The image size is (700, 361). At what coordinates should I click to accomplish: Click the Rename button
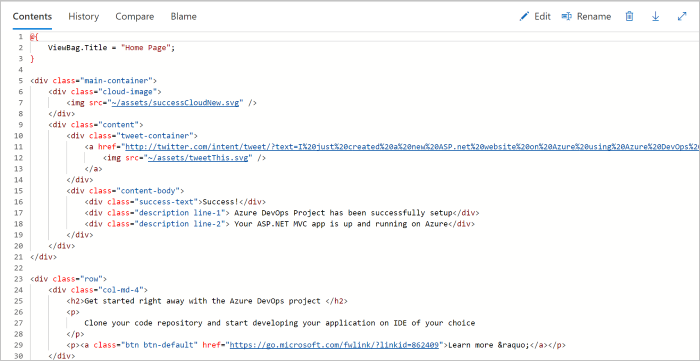[x=586, y=17]
